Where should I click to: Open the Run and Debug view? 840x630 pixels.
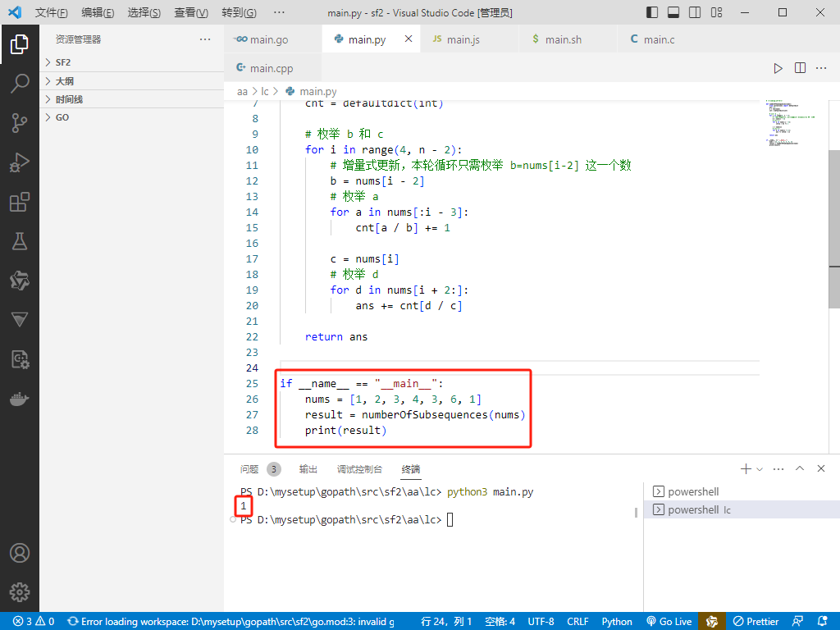pyautogui.click(x=20, y=162)
